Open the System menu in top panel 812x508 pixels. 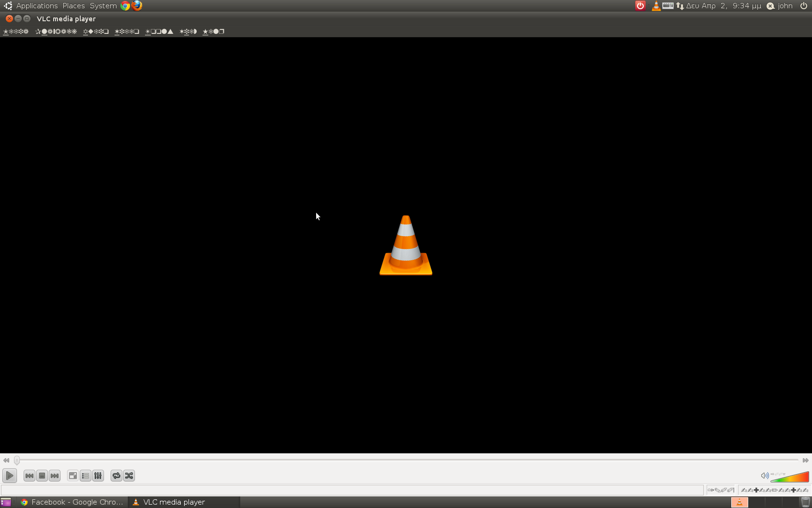[103, 6]
